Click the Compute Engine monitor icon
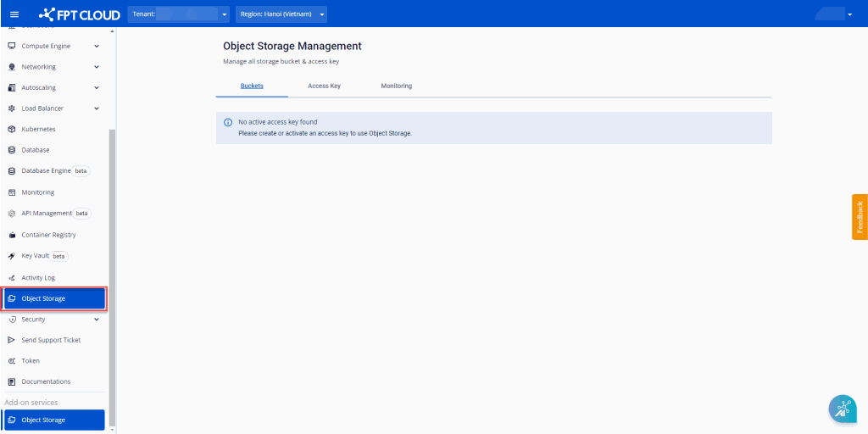 [12, 46]
